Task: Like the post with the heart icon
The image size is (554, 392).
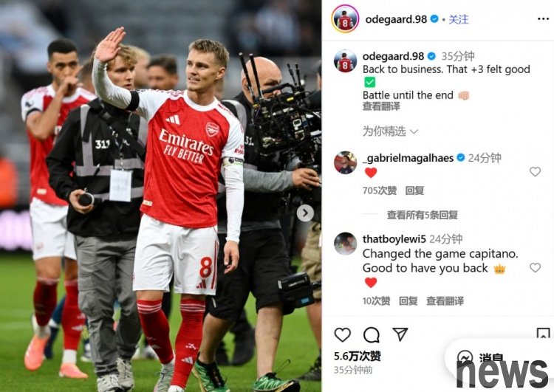Action: (342, 334)
